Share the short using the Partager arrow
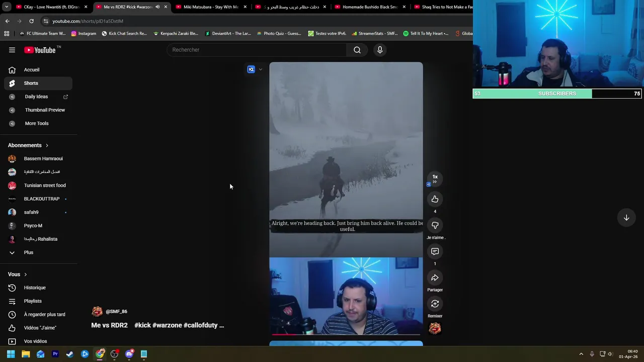Screen dimensions: 644x362 pos(435,278)
